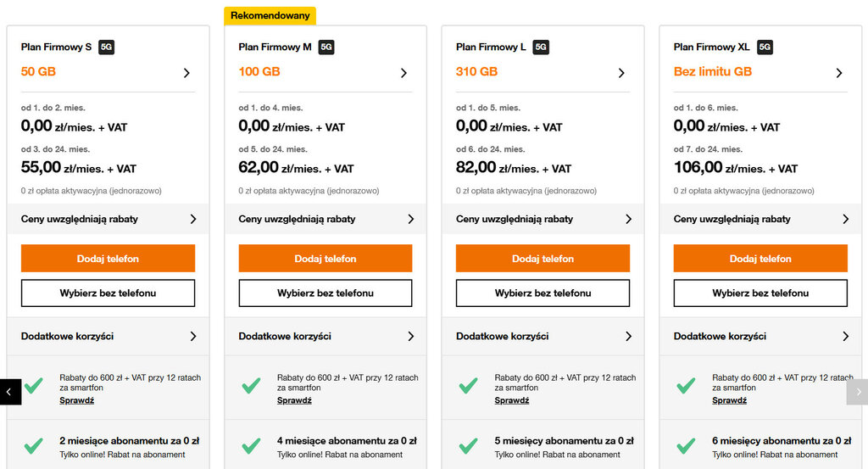
Task: Expand Bez limitu GB chevron for Plan XL
Action: point(839,73)
